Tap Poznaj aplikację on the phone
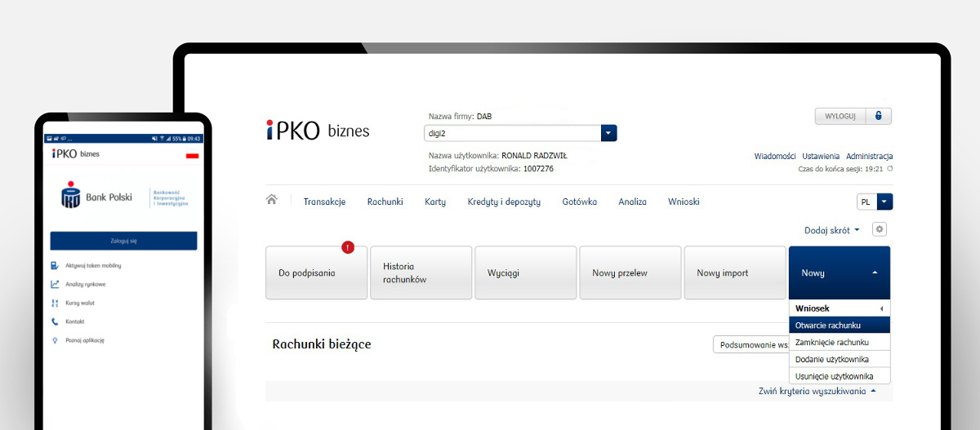Viewport: 980px width, 430px height. click(x=85, y=340)
